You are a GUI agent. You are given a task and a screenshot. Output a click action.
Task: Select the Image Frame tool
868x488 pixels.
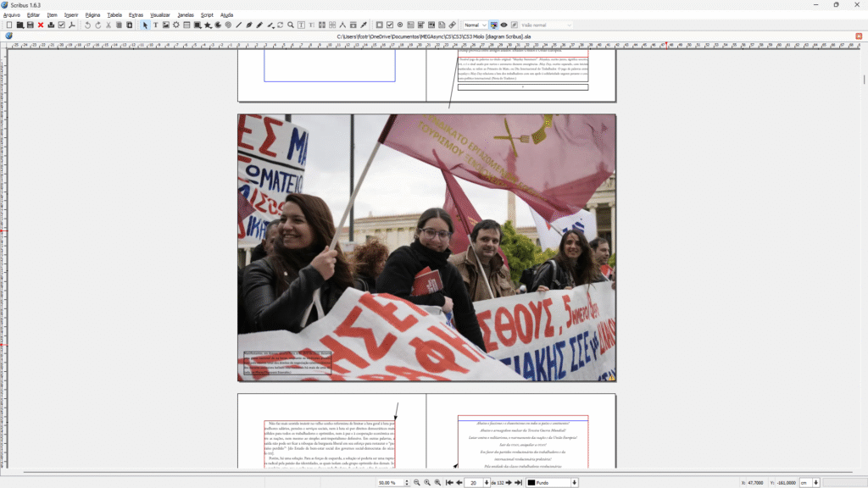tap(165, 25)
